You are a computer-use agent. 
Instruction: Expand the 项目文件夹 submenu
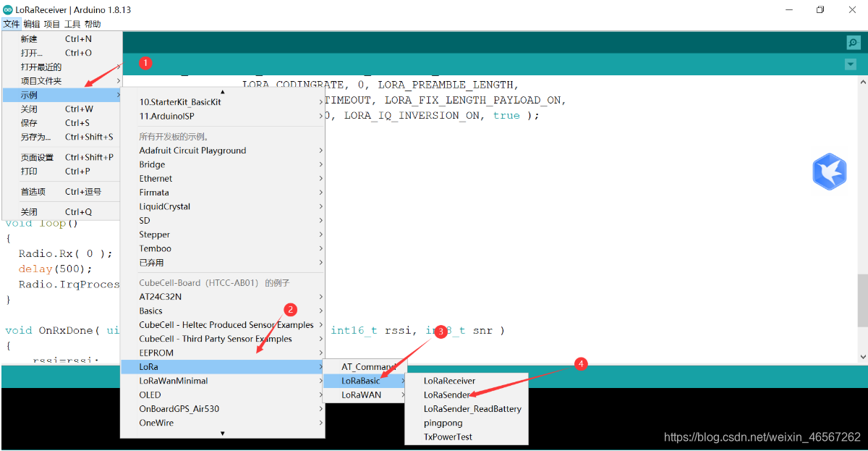[62, 81]
